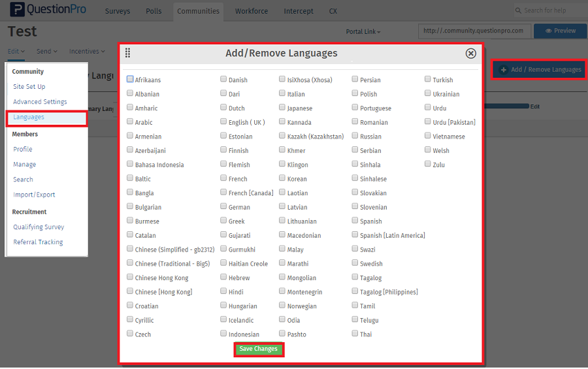Open Import/Export menu item
The image size is (588, 369).
point(34,195)
